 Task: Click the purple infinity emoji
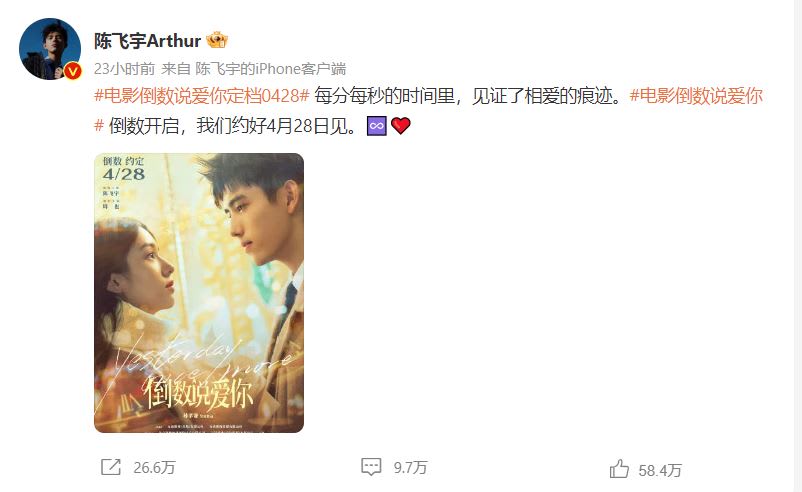coord(376,126)
